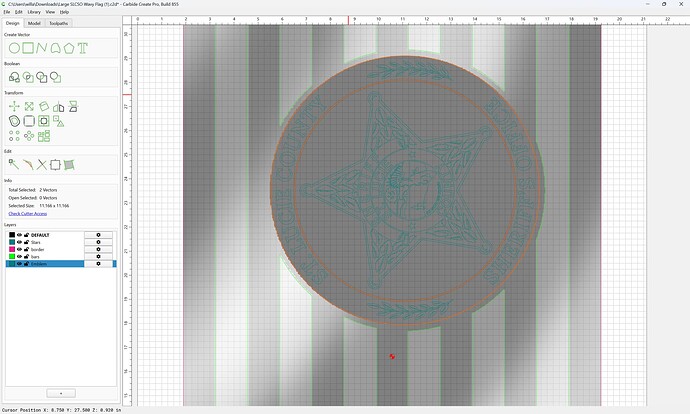Activate the Warp (distort) vectors tool
The height and width of the screenshot is (414, 690).
69,165
